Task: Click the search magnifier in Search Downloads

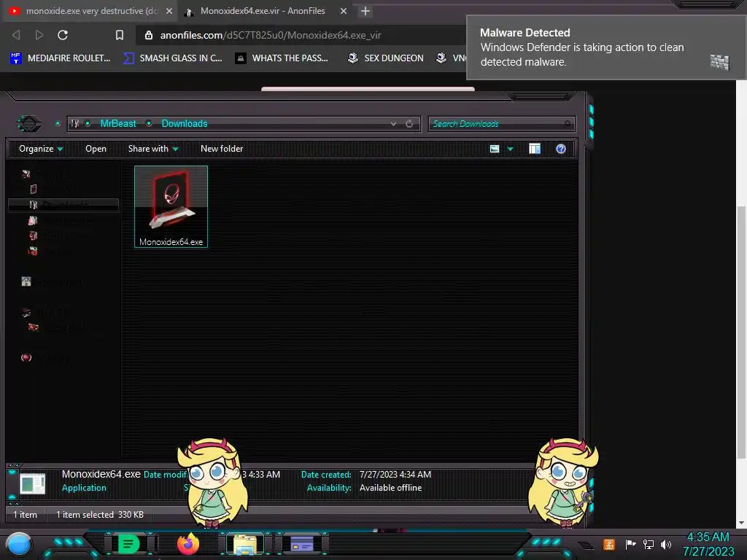Action: point(568,124)
